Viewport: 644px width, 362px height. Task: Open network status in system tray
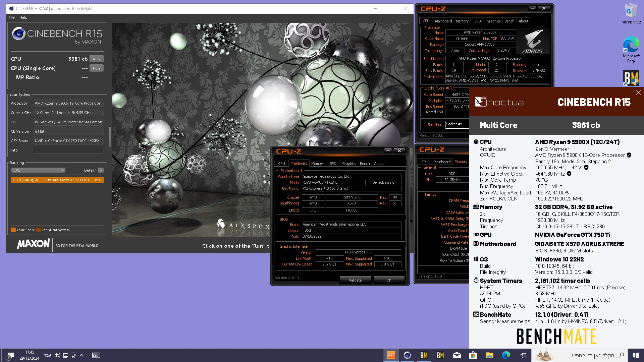(65, 355)
